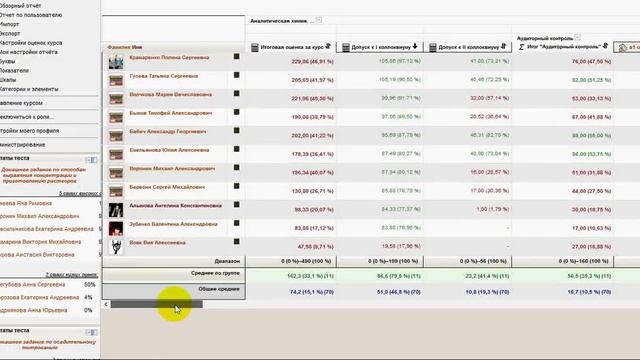Collapse Аудиторный контроль category columns
Viewport: 640px width, 360px height.
click(x=577, y=37)
